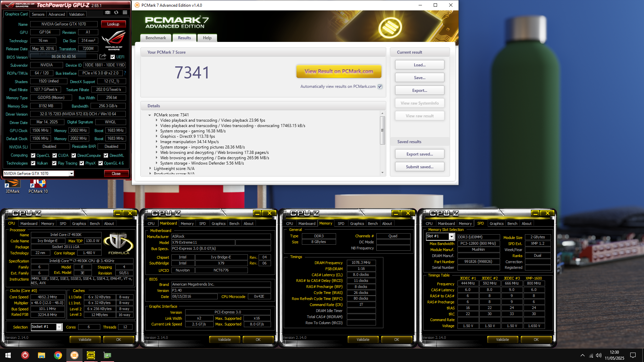644x362 pixels.
Task: Click the BIOS export share icon
Action: coord(103,57)
